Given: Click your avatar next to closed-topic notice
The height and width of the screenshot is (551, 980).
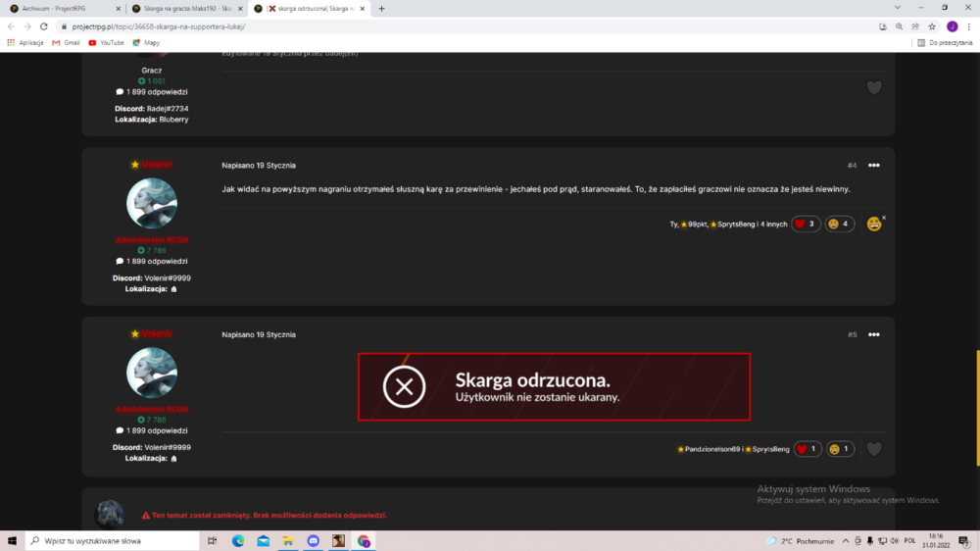Looking at the screenshot, I should (x=110, y=514).
